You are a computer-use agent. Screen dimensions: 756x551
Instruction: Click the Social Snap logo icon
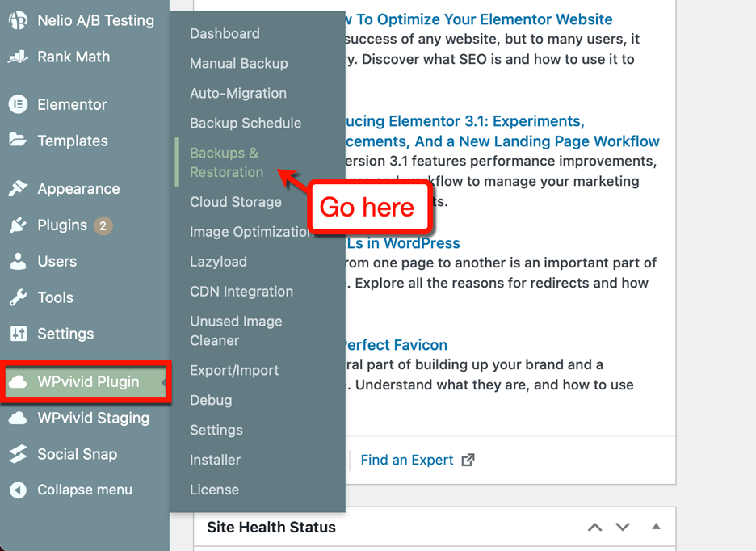pyautogui.click(x=18, y=454)
